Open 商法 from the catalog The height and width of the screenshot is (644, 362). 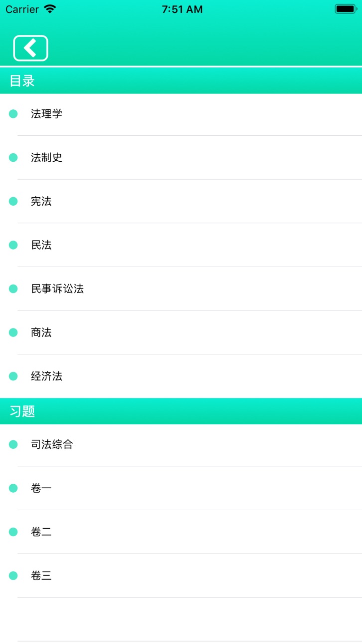tap(181, 332)
